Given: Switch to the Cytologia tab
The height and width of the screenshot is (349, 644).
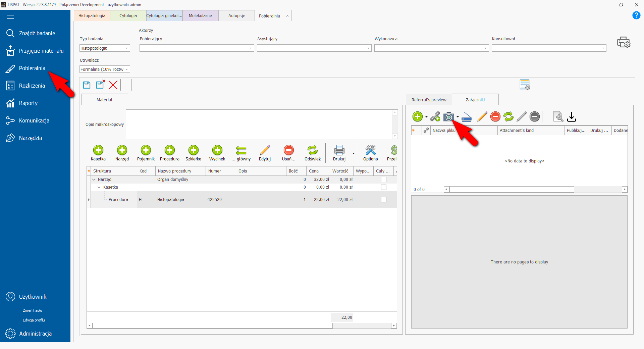Looking at the screenshot, I should tap(128, 16).
